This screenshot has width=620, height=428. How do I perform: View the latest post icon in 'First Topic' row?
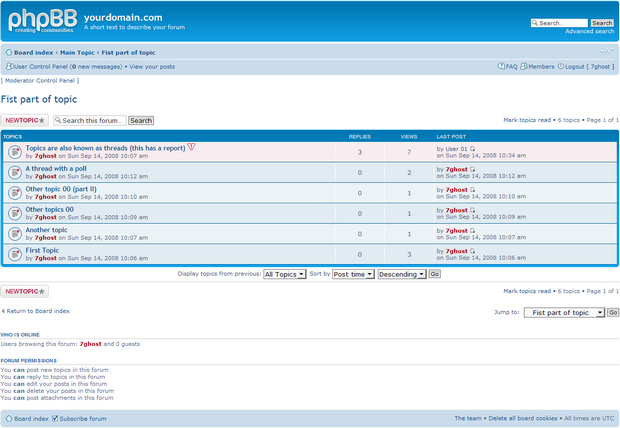(473, 251)
